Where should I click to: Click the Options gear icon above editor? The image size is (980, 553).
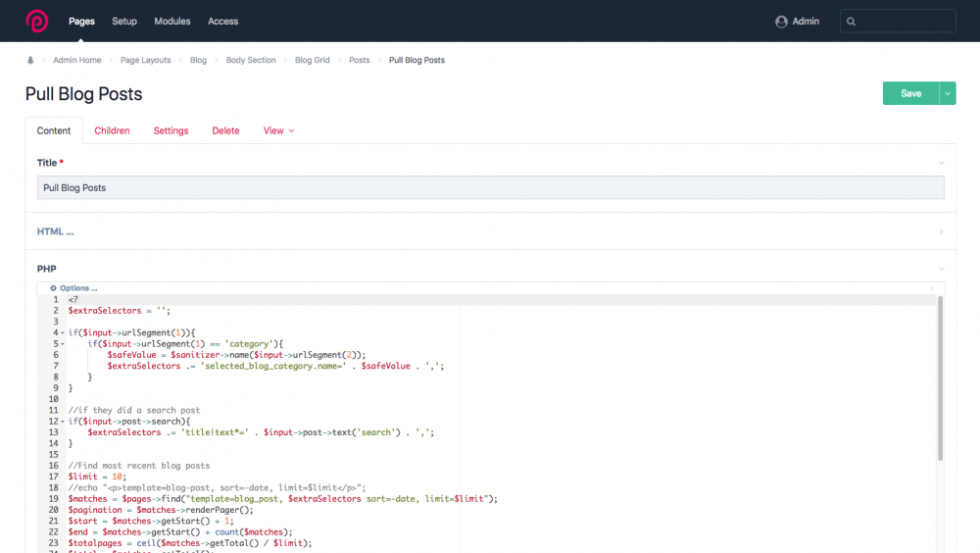point(53,288)
